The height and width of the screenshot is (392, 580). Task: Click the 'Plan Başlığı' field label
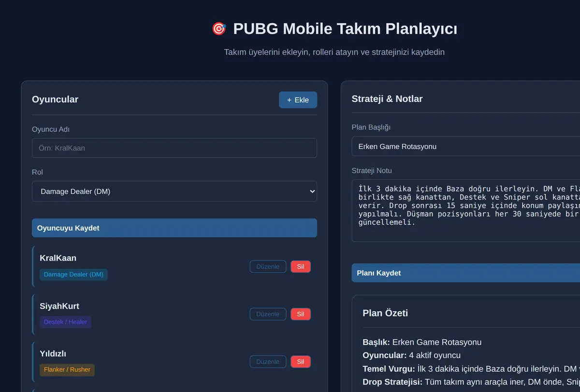click(371, 127)
